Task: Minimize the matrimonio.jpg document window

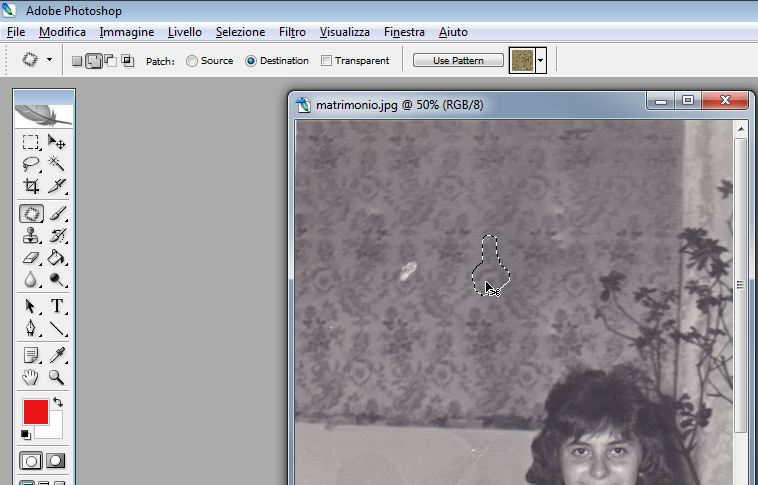Action: (661, 101)
